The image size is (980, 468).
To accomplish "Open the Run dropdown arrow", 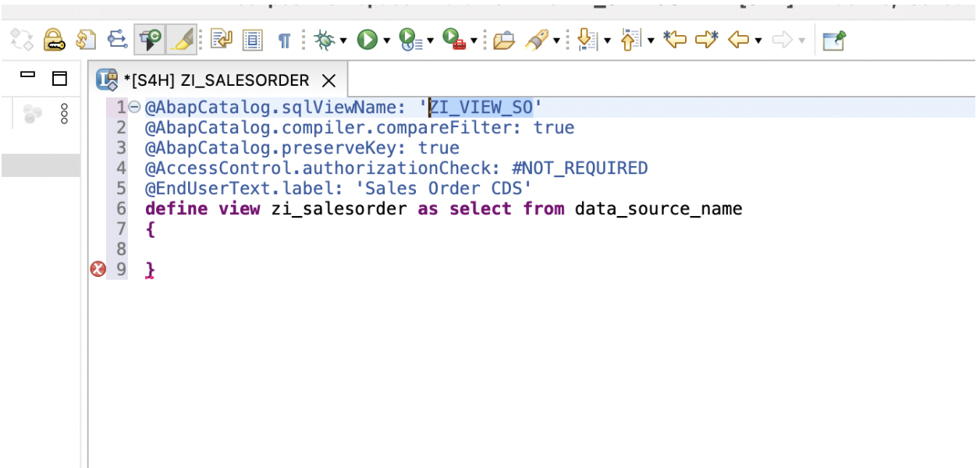I will coord(386,41).
